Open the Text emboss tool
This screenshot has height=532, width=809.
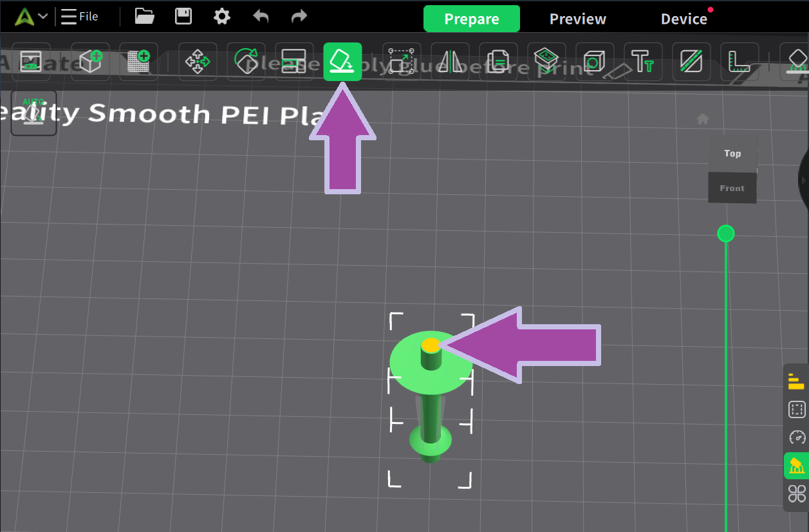[x=643, y=62]
